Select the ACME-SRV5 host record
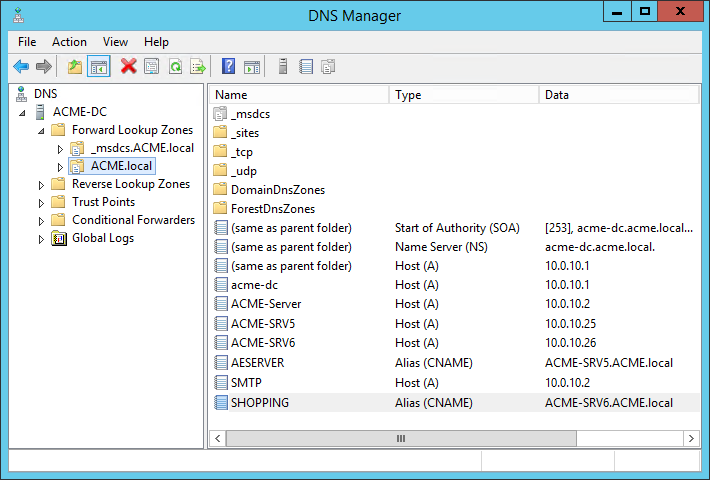Screen dimensions: 710x480 (262, 323)
